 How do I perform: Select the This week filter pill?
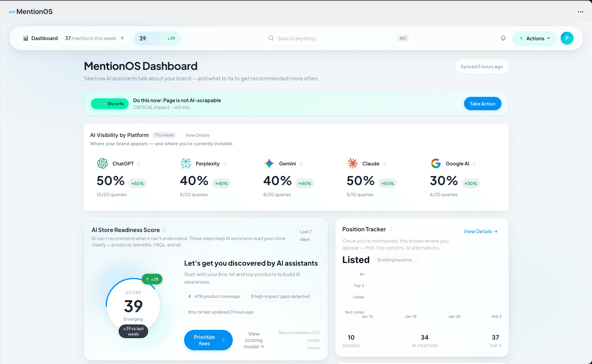click(164, 135)
